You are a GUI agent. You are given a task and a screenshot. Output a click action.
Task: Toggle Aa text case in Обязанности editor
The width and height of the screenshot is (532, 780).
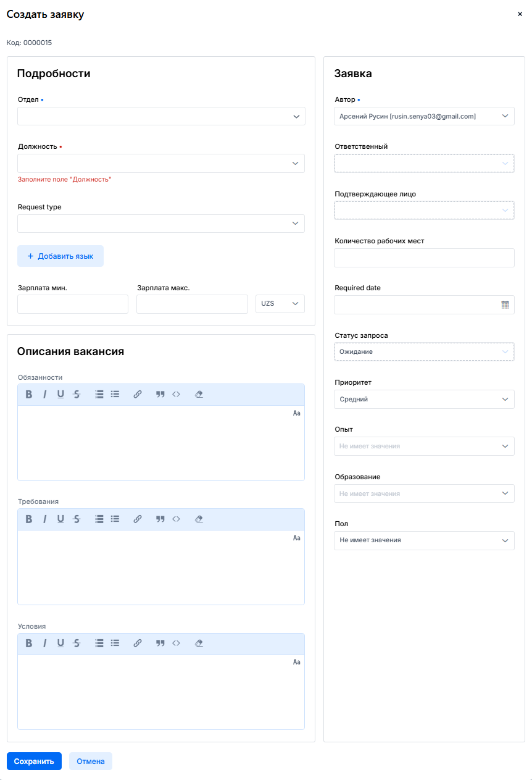[x=296, y=413]
